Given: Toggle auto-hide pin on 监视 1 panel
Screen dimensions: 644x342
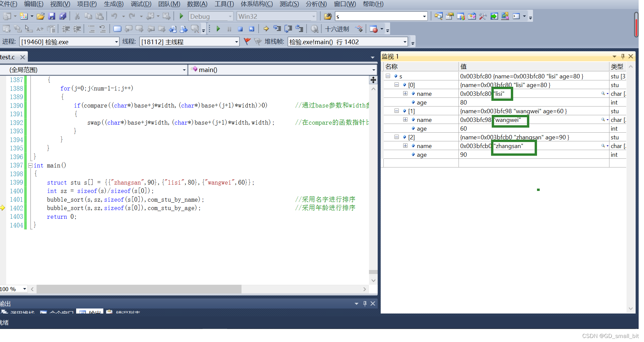Looking at the screenshot, I should point(623,56).
